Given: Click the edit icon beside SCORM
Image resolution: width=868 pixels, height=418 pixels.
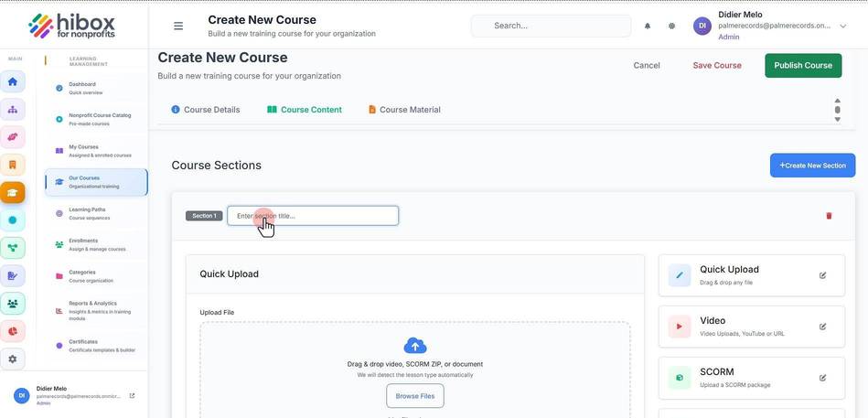Looking at the screenshot, I should pyautogui.click(x=822, y=378).
